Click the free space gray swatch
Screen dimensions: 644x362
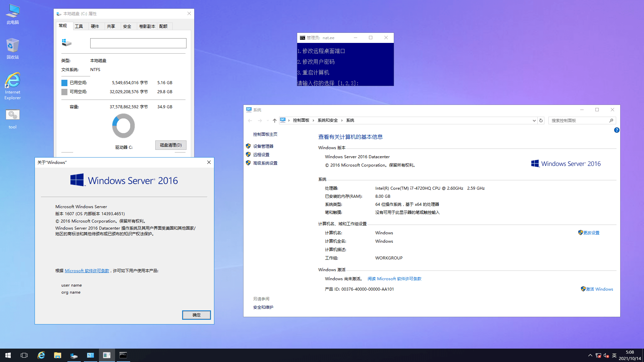64,92
